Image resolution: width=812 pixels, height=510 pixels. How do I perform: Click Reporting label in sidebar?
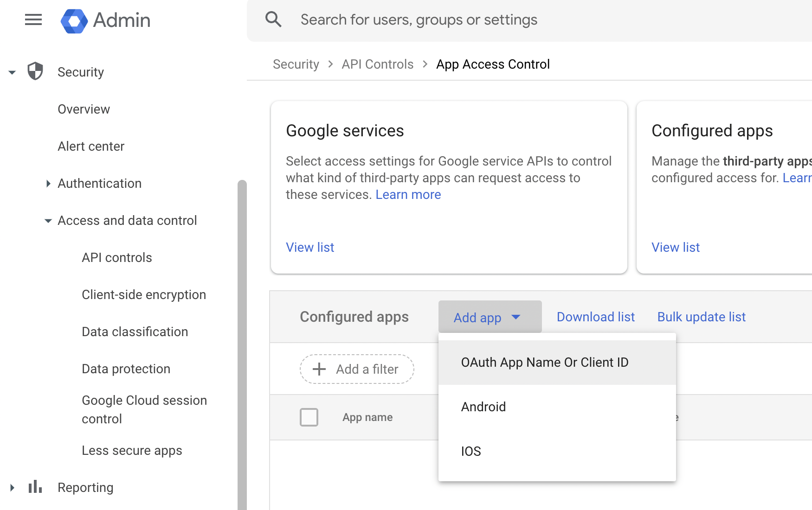85,488
